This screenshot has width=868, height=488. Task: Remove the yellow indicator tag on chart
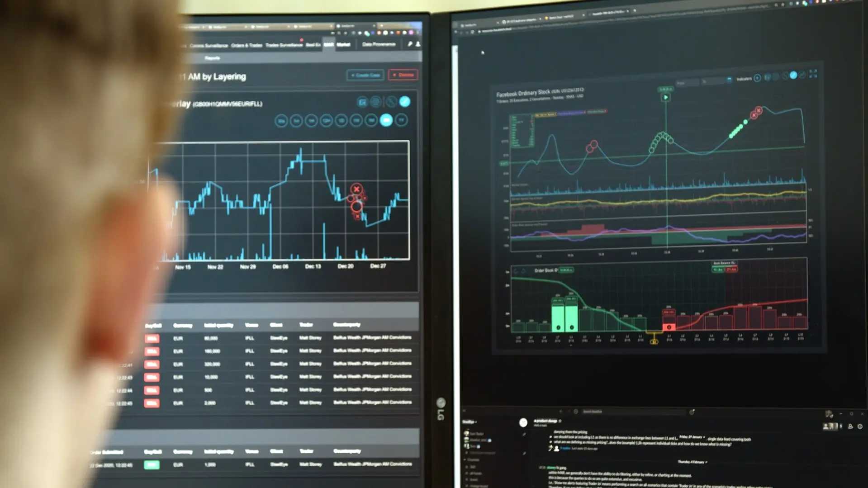point(556,114)
